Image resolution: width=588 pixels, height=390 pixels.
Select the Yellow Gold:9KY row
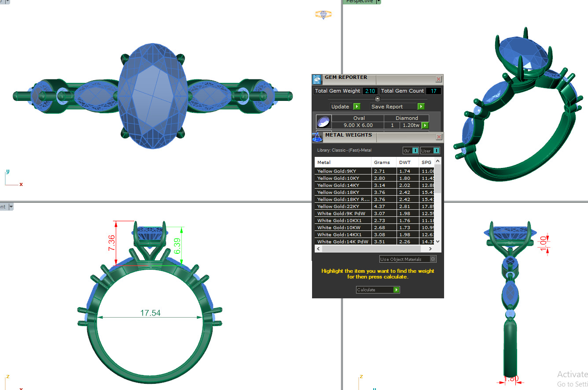click(375, 171)
